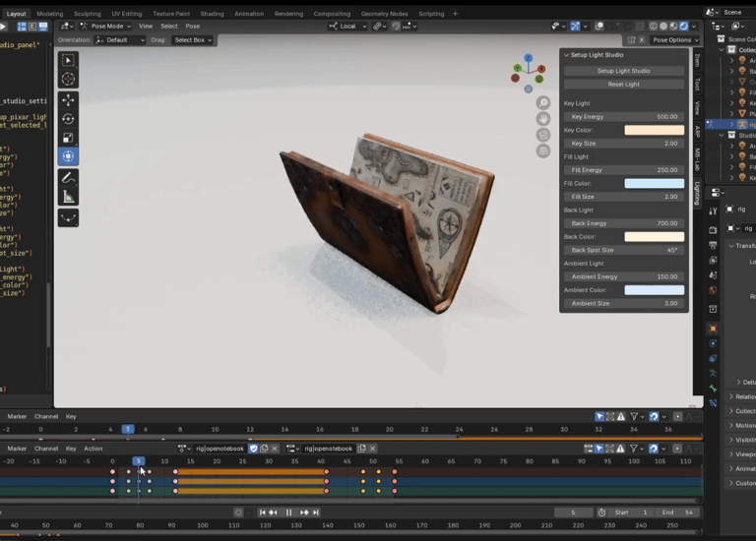Toggle perspective/orthographic grid button

tap(542, 150)
